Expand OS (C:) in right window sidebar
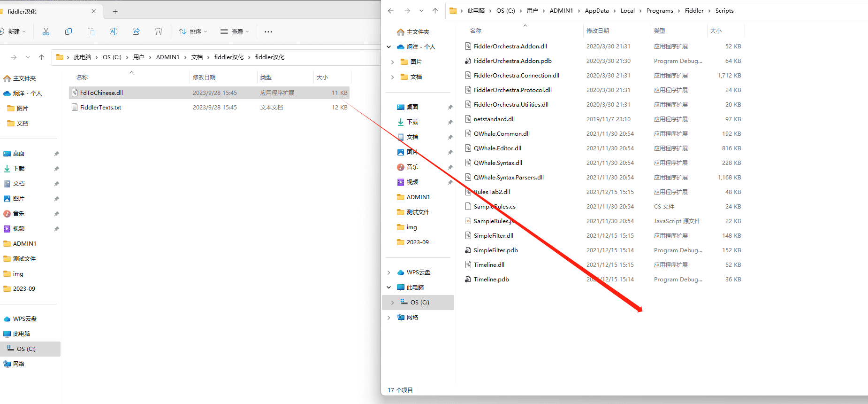868x404 pixels. (x=393, y=303)
